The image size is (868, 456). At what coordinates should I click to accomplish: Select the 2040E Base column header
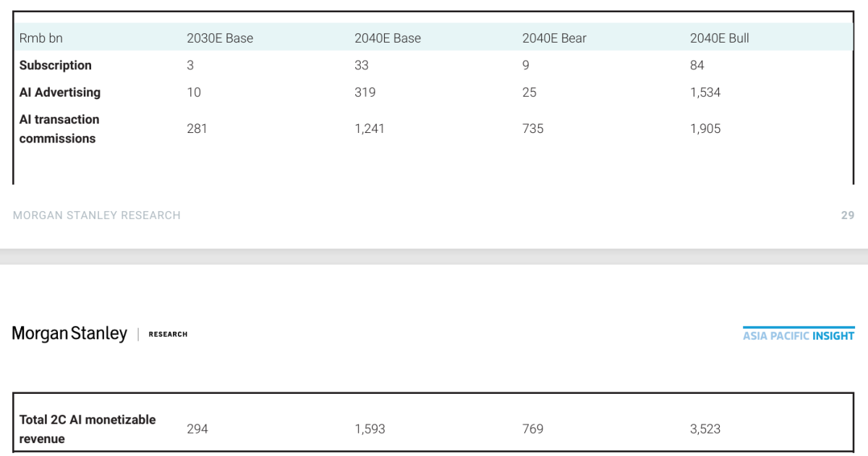point(388,38)
